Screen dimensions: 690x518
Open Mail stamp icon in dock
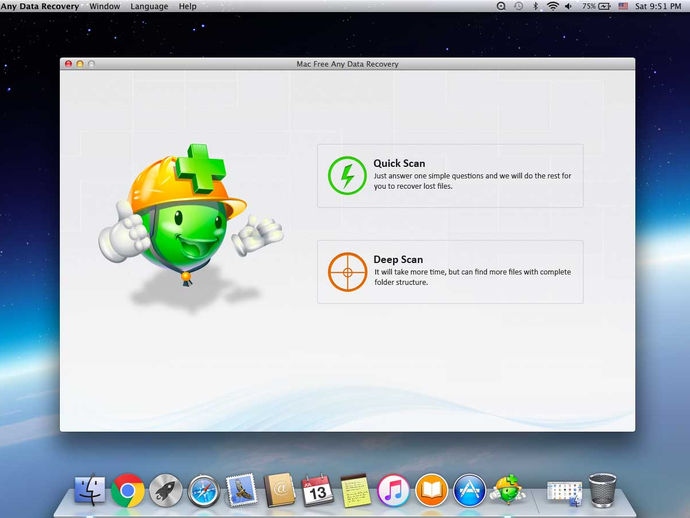[241, 490]
